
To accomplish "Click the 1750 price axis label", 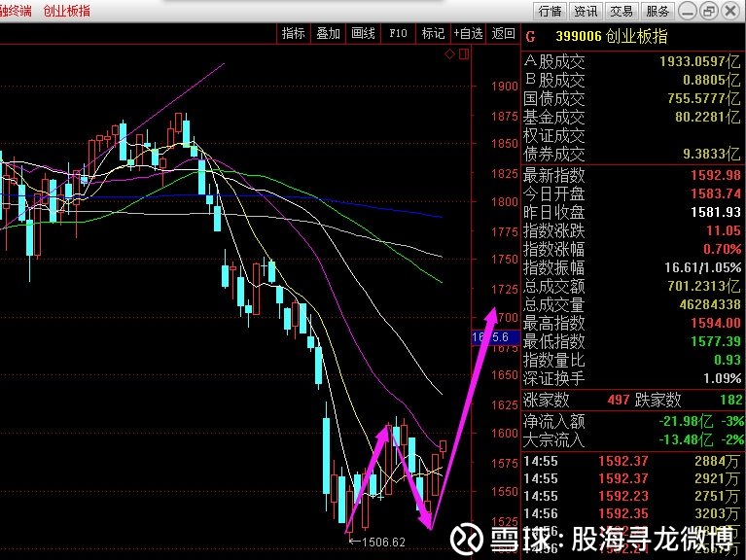I will tap(505, 260).
